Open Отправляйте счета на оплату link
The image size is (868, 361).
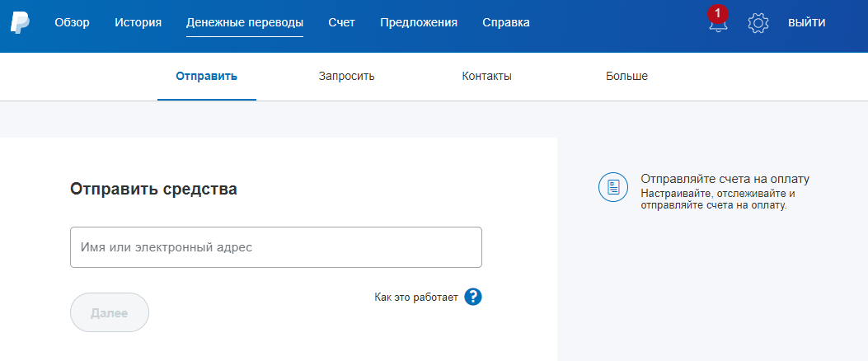pyautogui.click(x=725, y=179)
